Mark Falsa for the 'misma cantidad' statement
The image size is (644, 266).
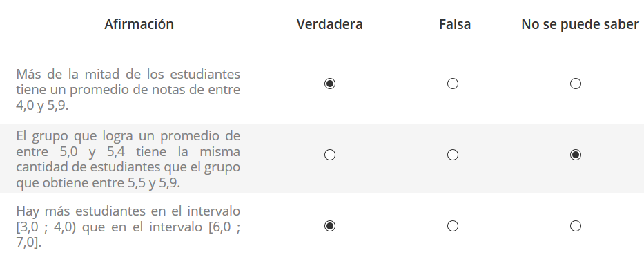(x=453, y=155)
